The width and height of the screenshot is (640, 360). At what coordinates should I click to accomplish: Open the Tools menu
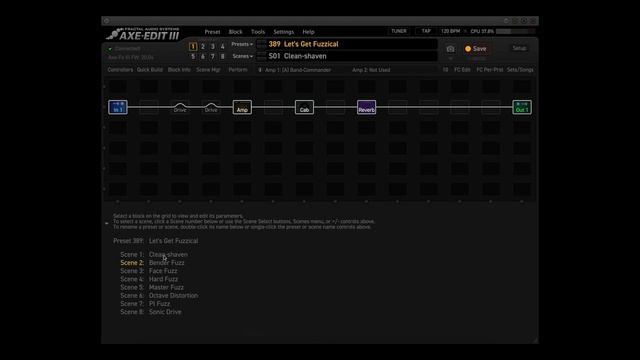coord(258,32)
